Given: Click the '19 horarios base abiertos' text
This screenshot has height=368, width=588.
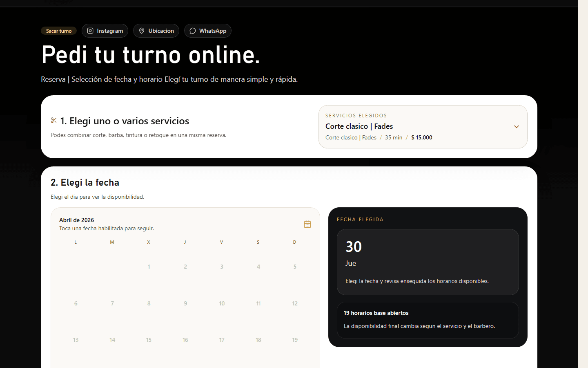Looking at the screenshot, I should [376, 313].
